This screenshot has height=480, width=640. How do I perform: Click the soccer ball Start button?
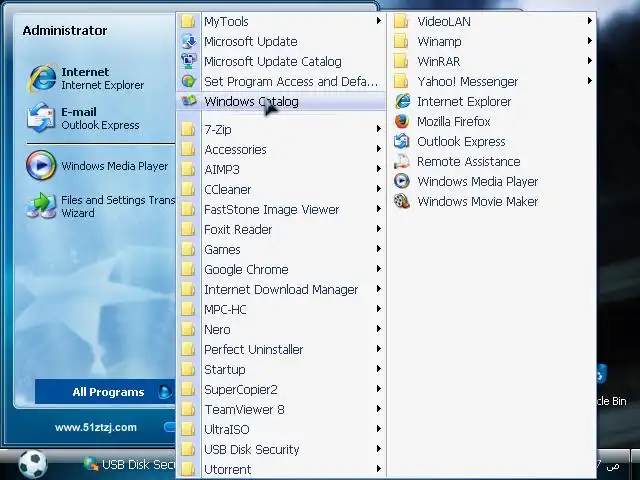click(33, 464)
